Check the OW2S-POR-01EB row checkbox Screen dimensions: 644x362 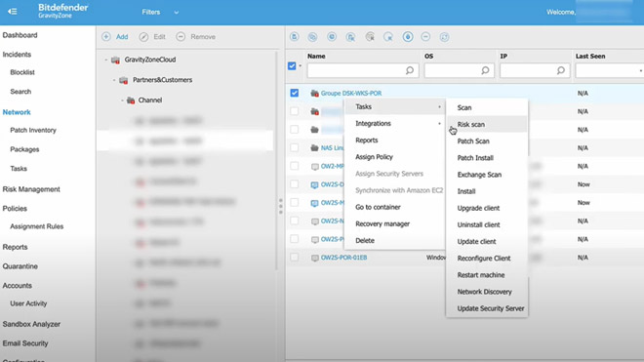coord(294,258)
